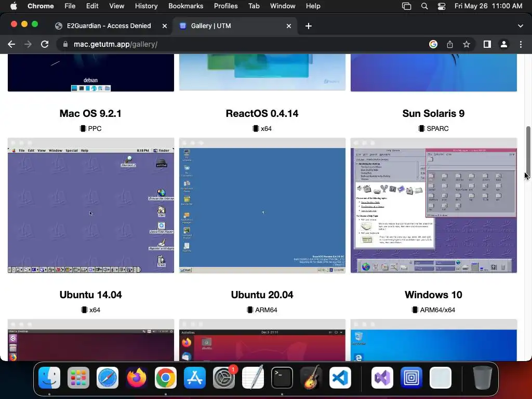Open Control Center in the menu bar
The width and height of the screenshot is (532, 399).
click(442, 6)
